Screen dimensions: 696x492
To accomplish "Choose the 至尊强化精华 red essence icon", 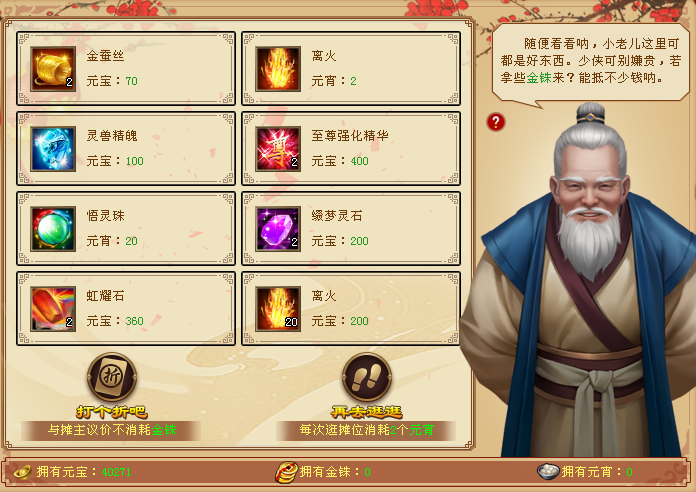I will [x=278, y=149].
